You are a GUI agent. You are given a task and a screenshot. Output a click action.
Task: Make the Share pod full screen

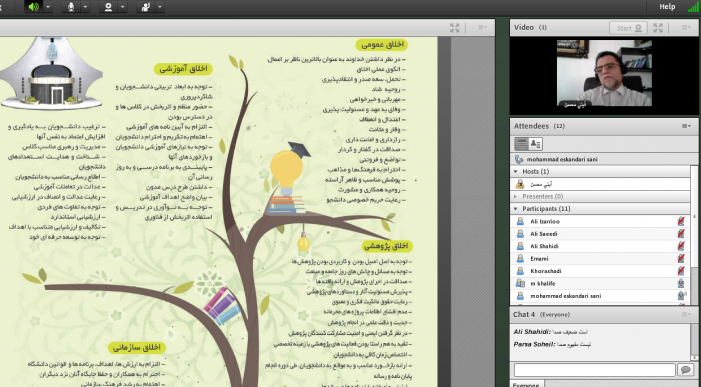[x=455, y=28]
